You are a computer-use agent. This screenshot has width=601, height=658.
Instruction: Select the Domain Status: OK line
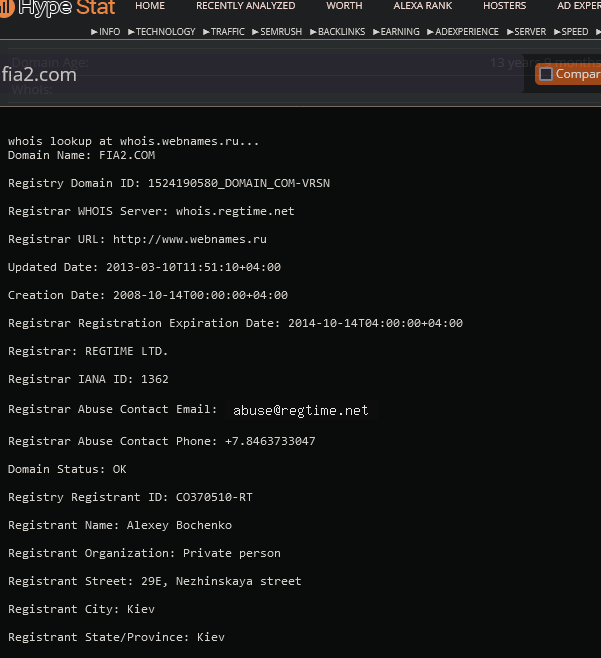pyautogui.click(x=67, y=469)
